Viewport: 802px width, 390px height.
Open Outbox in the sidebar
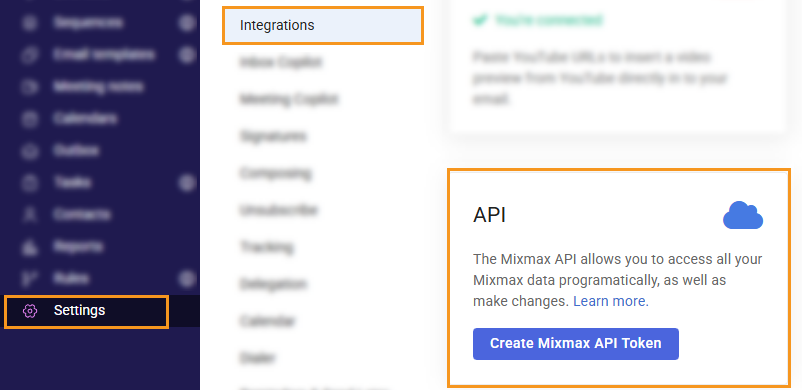[x=76, y=150]
